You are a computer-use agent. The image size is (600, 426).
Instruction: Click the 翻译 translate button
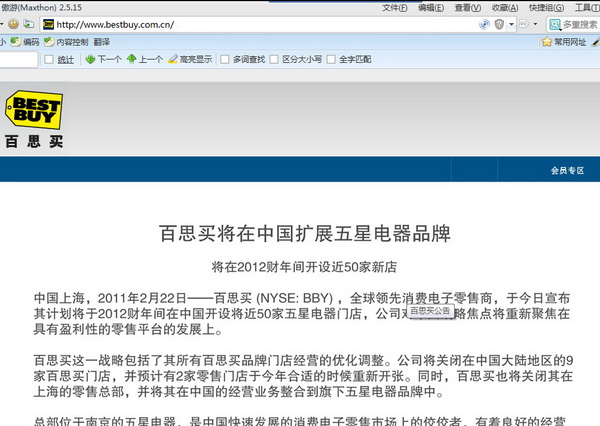tap(102, 42)
